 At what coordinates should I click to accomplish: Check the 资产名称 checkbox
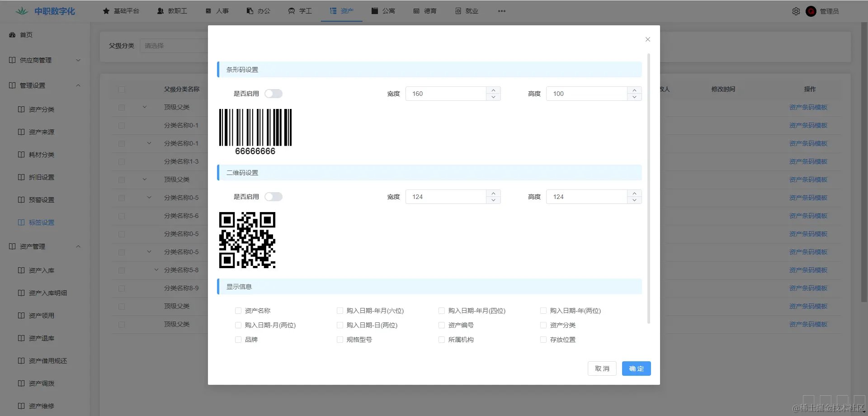(238, 311)
